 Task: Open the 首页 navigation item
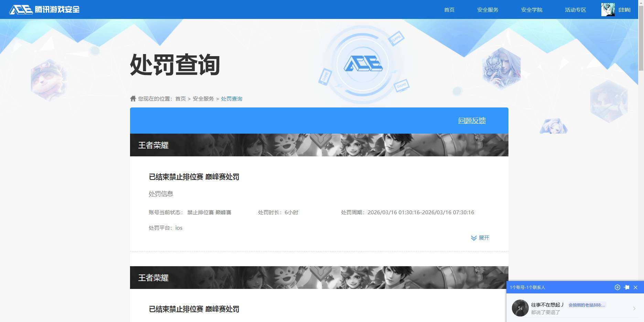click(449, 10)
